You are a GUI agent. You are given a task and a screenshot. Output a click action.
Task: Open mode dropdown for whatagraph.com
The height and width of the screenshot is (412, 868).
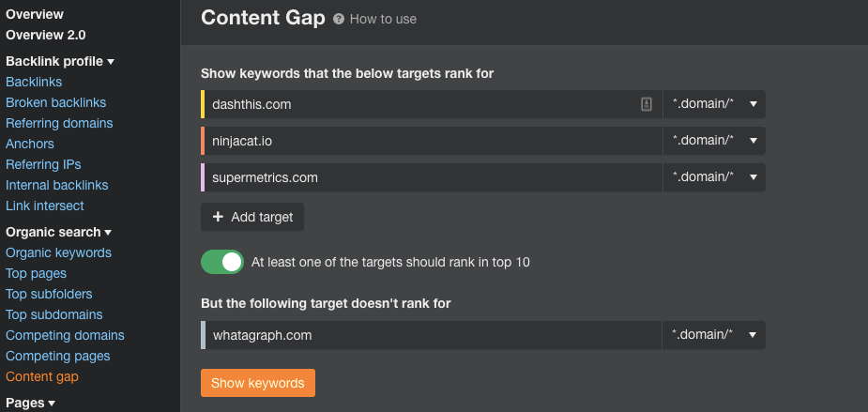[x=714, y=335]
